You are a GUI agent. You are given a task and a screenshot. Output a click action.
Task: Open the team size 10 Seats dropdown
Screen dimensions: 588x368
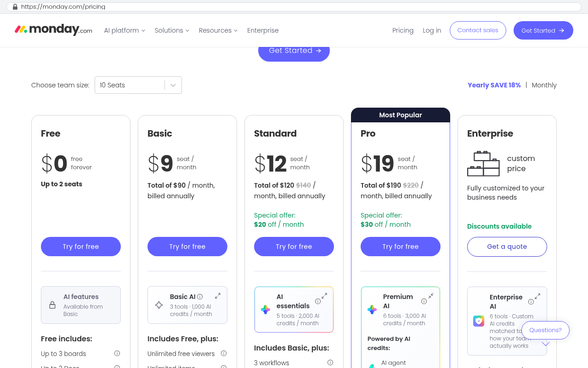pyautogui.click(x=138, y=85)
